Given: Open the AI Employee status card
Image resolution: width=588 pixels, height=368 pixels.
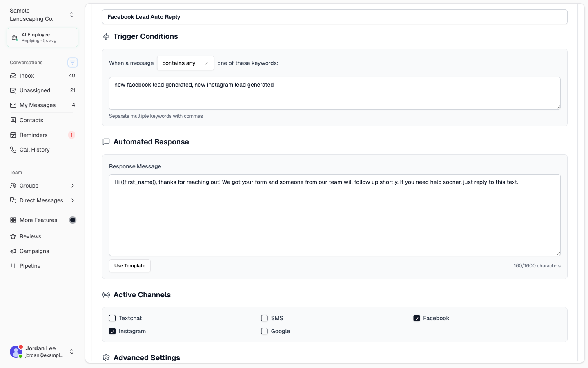Looking at the screenshot, I should click(42, 38).
